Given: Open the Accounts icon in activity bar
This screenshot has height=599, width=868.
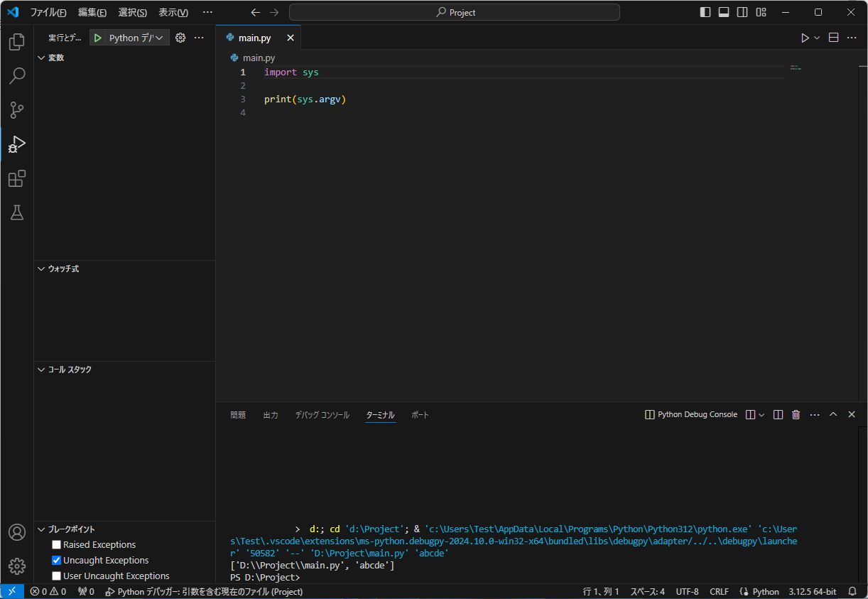Looking at the screenshot, I should coord(17,532).
